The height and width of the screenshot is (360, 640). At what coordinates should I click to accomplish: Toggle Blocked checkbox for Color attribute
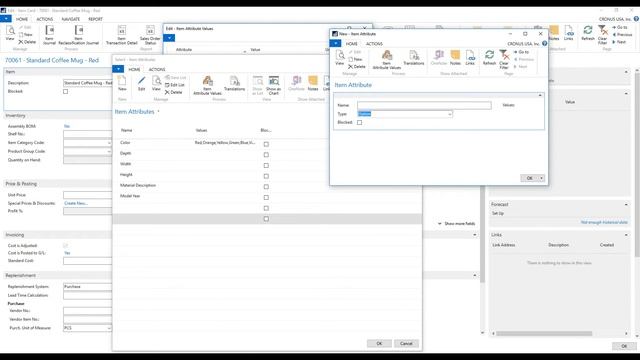pyautogui.click(x=266, y=144)
